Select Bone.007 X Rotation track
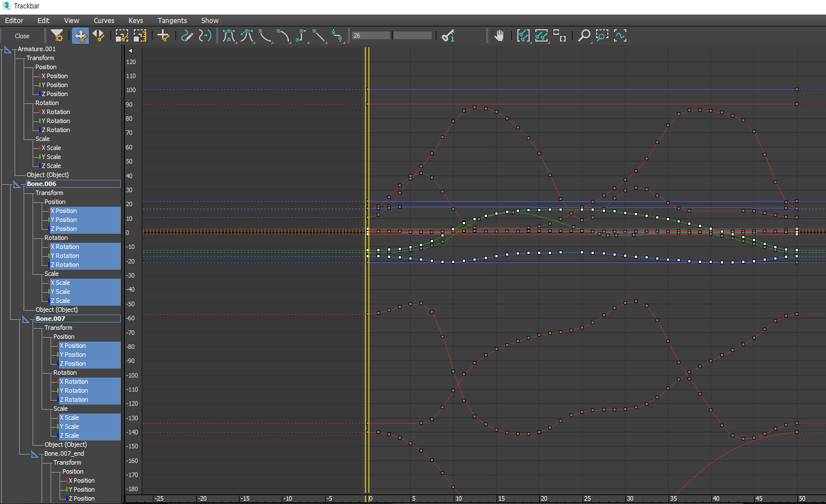Image resolution: width=826 pixels, height=504 pixels. (76, 382)
